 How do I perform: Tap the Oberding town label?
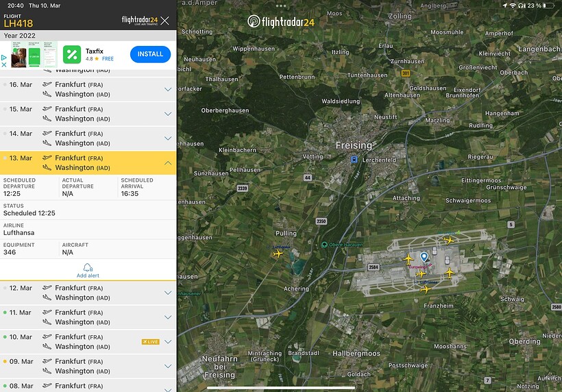(x=524, y=341)
